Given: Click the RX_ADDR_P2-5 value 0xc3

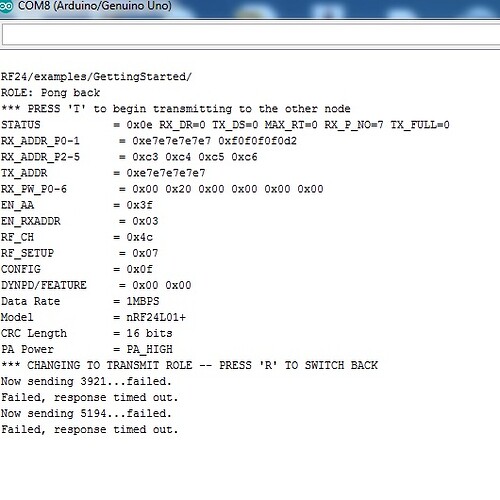Looking at the screenshot, I should coord(145,157).
